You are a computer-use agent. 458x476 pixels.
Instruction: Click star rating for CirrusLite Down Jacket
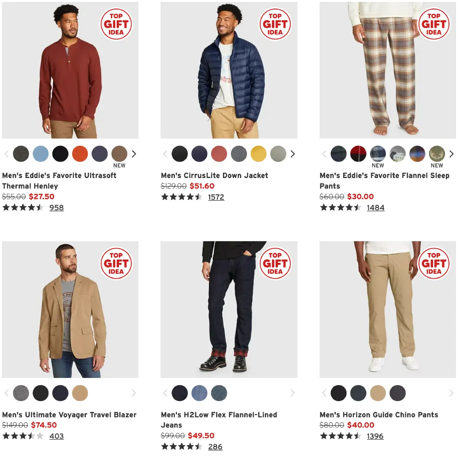182,197
